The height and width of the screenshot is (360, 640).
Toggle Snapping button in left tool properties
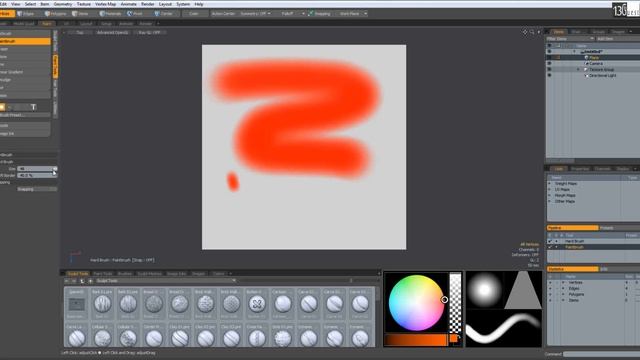click(37, 189)
